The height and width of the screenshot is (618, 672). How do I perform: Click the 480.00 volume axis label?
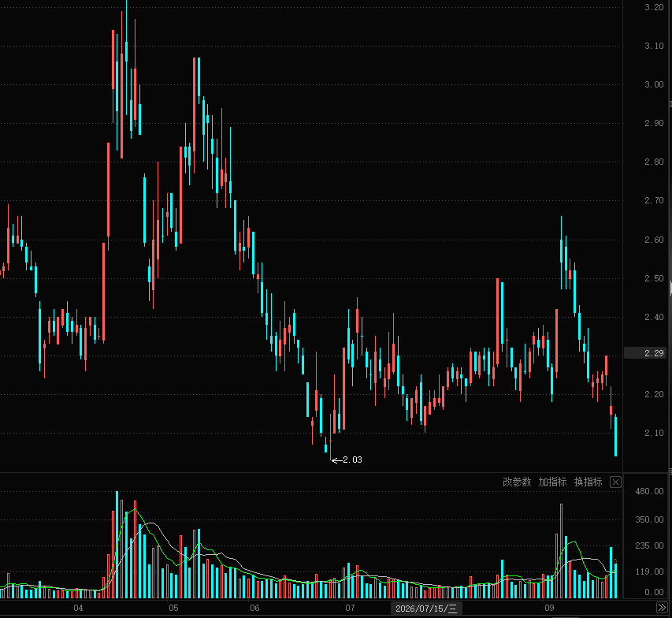coord(650,491)
